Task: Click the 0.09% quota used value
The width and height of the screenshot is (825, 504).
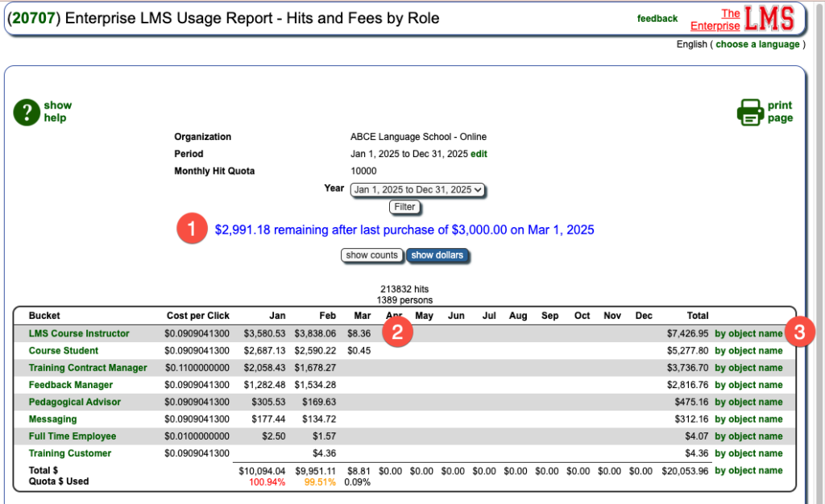Action: 357,482
